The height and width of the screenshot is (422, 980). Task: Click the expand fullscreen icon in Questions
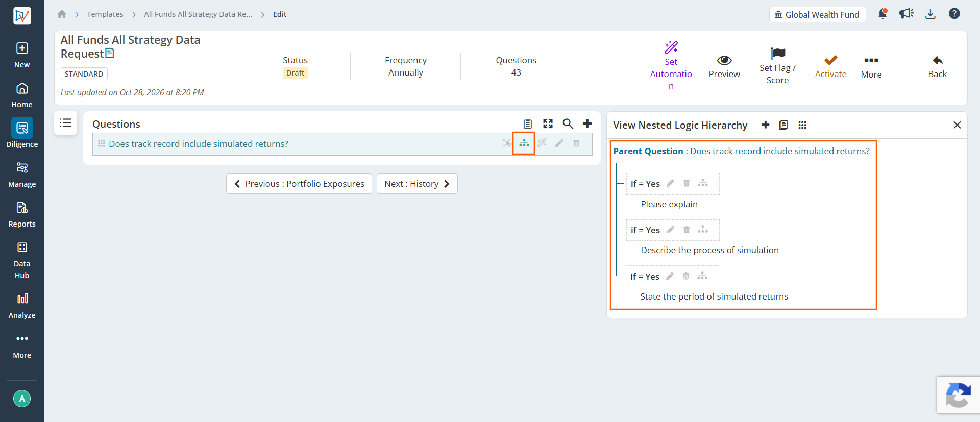[x=548, y=123]
